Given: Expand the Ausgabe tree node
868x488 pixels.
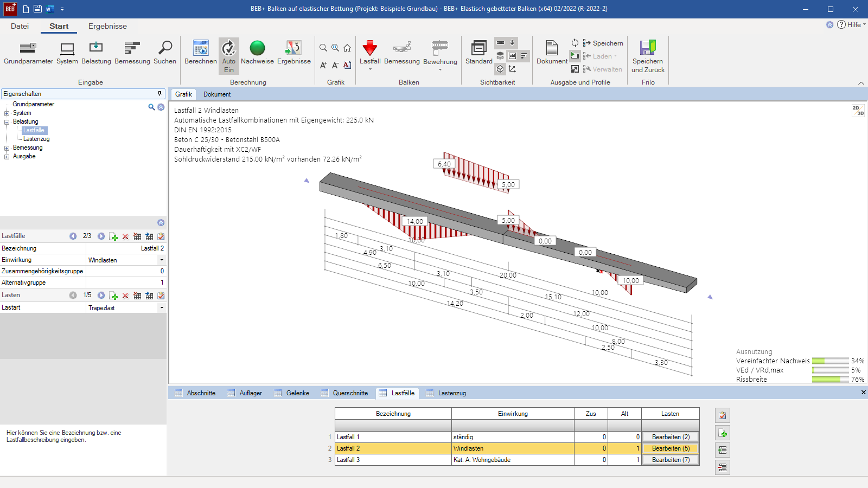Looking at the screenshot, I should pos(7,157).
